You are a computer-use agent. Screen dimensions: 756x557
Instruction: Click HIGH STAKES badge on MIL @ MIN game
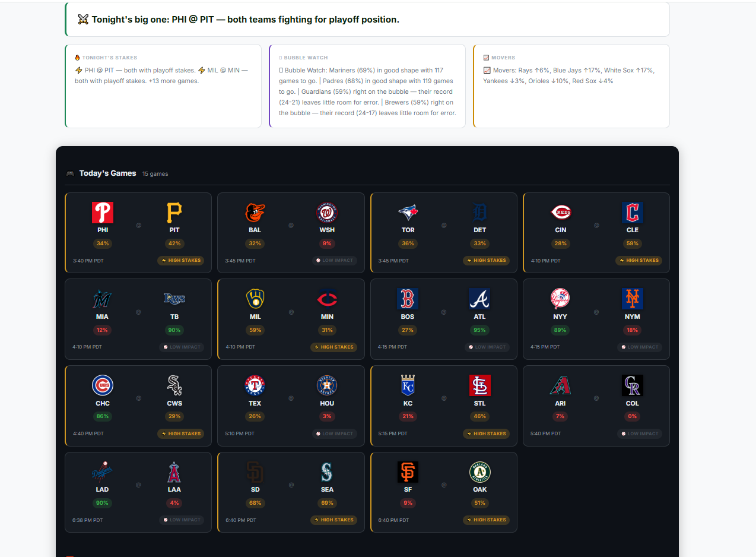pos(334,347)
